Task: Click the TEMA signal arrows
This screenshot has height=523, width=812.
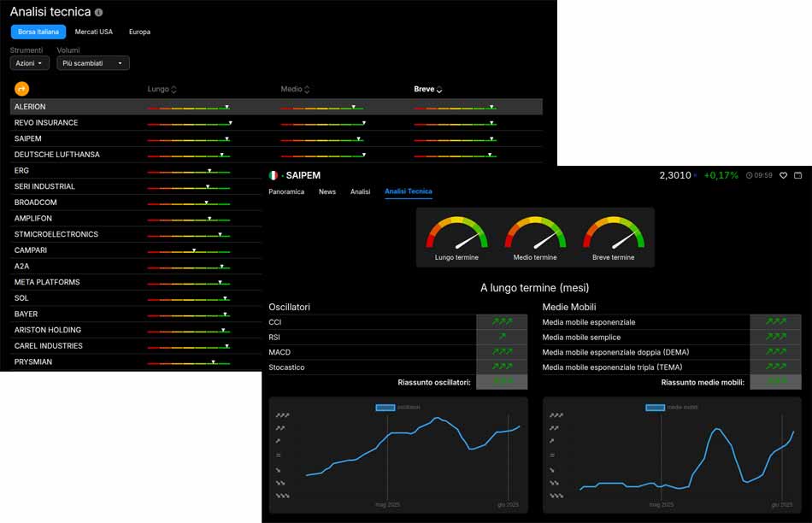Action: pos(776,367)
